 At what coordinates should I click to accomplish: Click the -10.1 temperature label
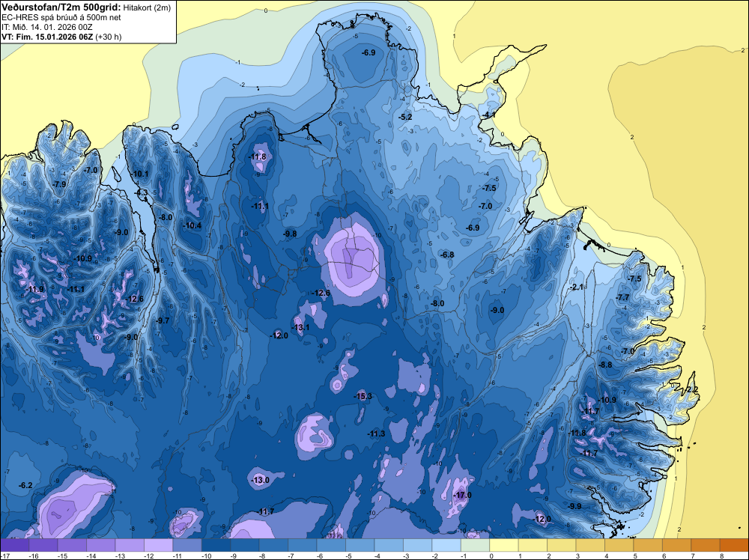141,174
